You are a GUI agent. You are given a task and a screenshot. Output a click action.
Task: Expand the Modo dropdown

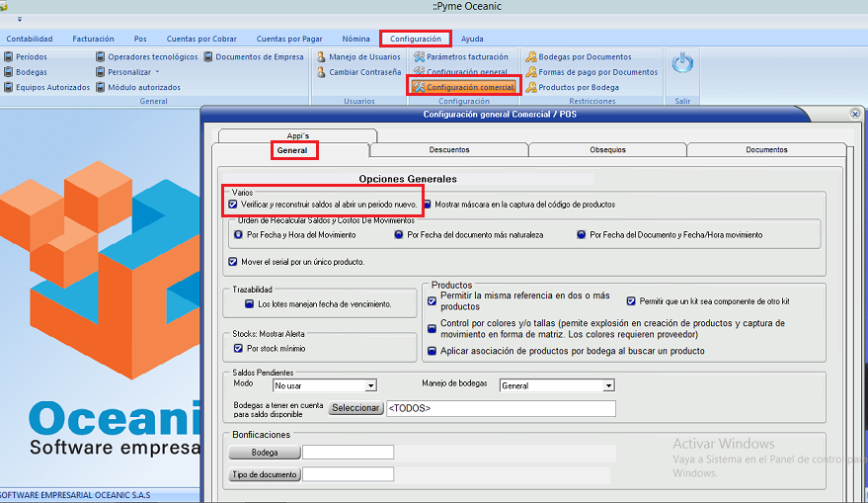(371, 385)
